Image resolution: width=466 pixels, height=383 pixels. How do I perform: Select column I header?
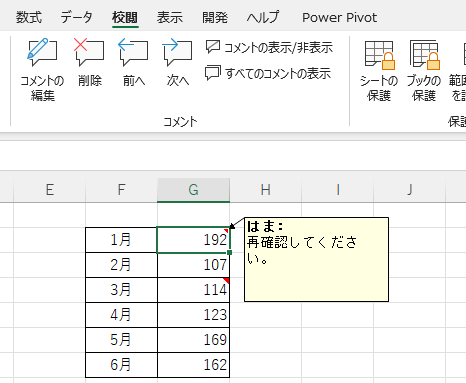tap(337, 190)
